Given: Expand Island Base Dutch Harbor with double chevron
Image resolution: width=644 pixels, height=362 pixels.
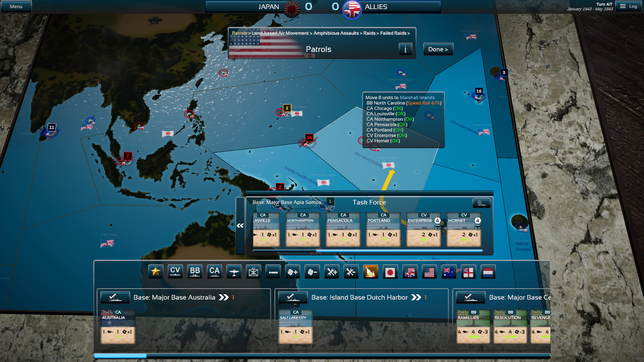Looking at the screenshot, I should [x=417, y=297].
